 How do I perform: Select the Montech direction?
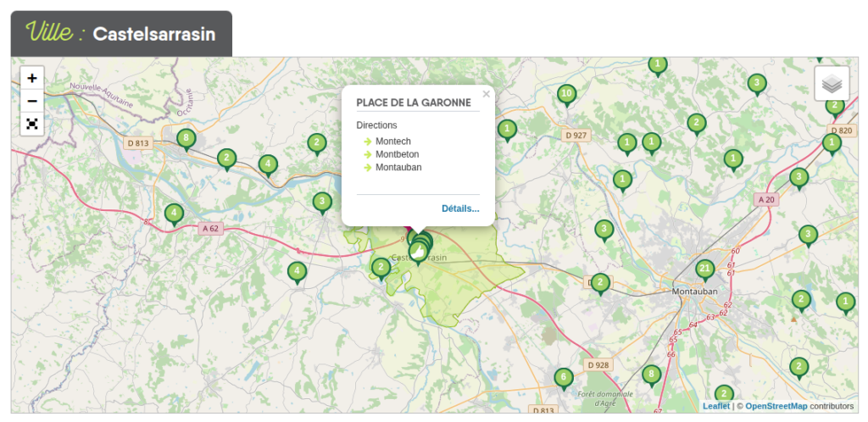pos(392,141)
